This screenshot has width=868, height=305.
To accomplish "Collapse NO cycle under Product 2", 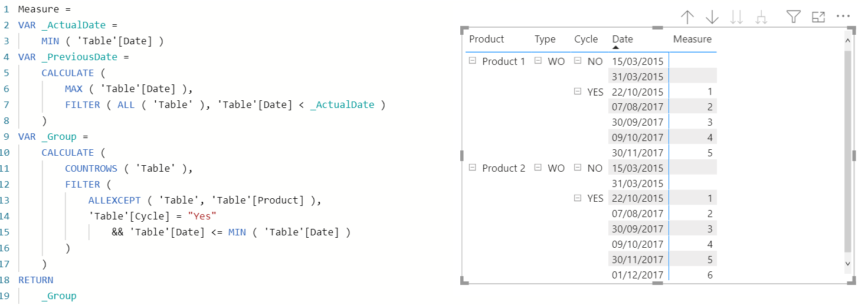I will coord(578,168).
